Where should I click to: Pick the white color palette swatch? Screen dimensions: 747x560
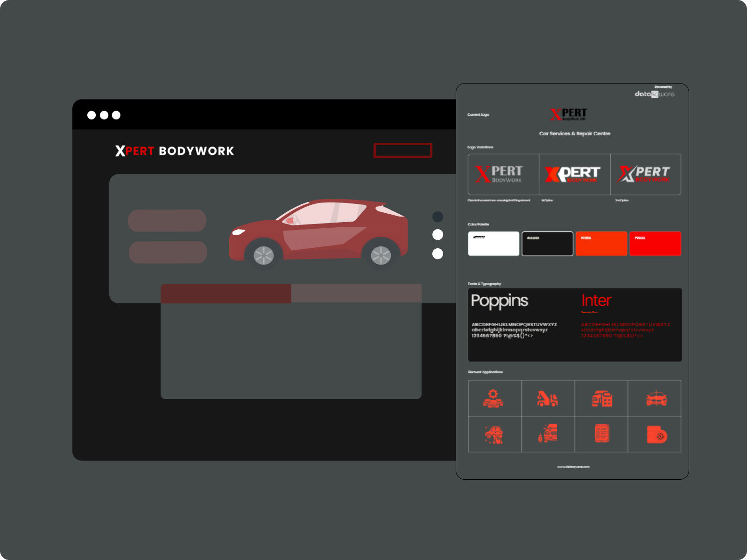tap(493, 244)
